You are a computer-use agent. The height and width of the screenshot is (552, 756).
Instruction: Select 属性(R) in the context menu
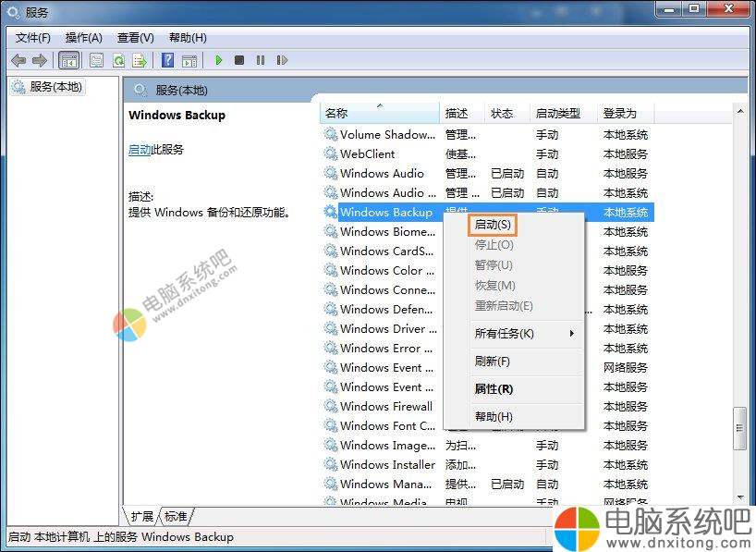point(494,389)
